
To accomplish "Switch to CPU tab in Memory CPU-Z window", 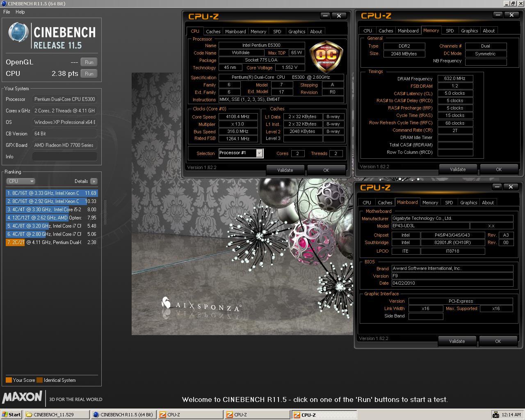I will 367,31.
